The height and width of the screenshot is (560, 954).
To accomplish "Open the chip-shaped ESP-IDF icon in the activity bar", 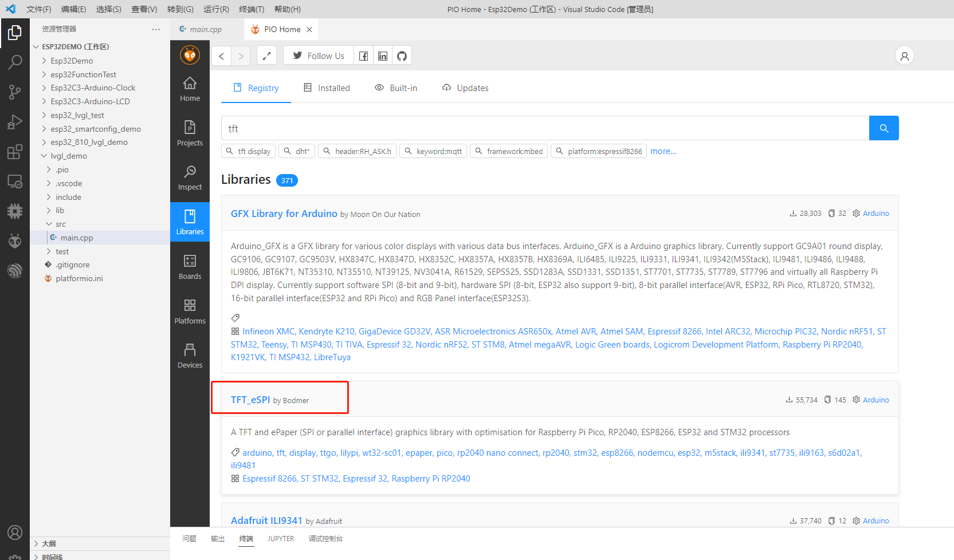I will (x=15, y=211).
